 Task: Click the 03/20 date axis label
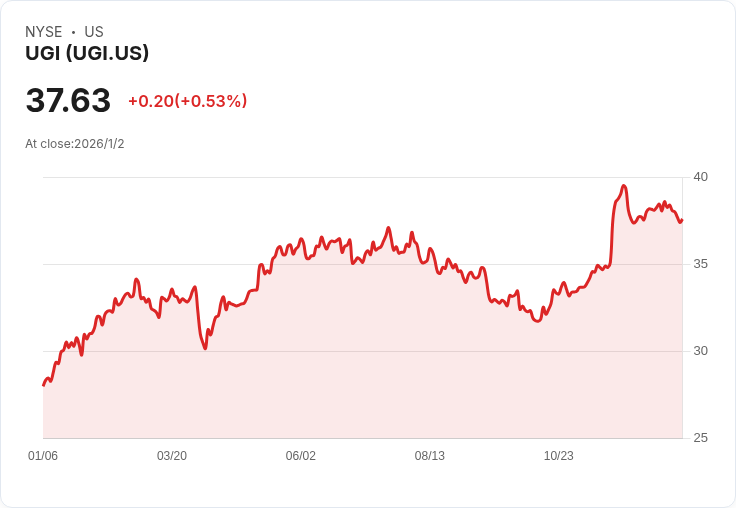click(172, 455)
